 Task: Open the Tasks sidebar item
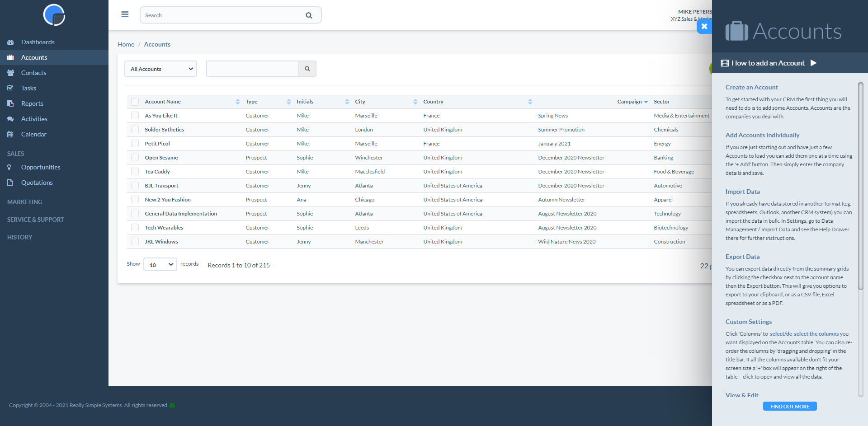[29, 88]
